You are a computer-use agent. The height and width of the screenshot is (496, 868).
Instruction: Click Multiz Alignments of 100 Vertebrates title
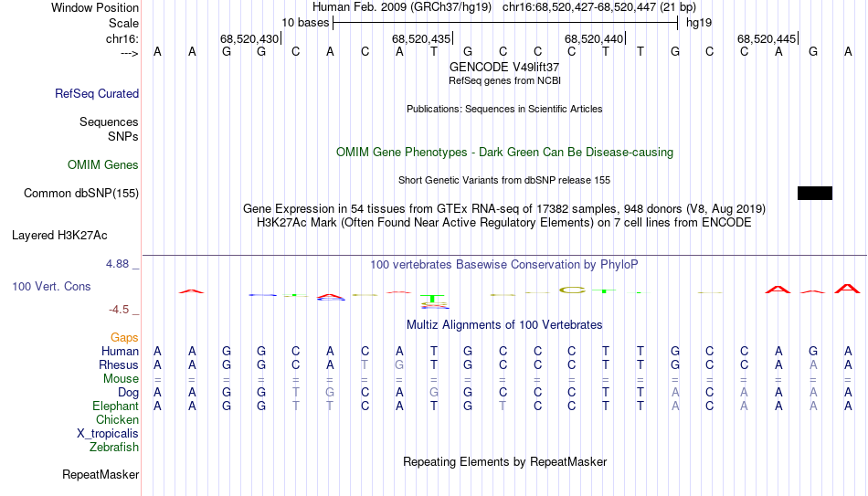pos(504,325)
